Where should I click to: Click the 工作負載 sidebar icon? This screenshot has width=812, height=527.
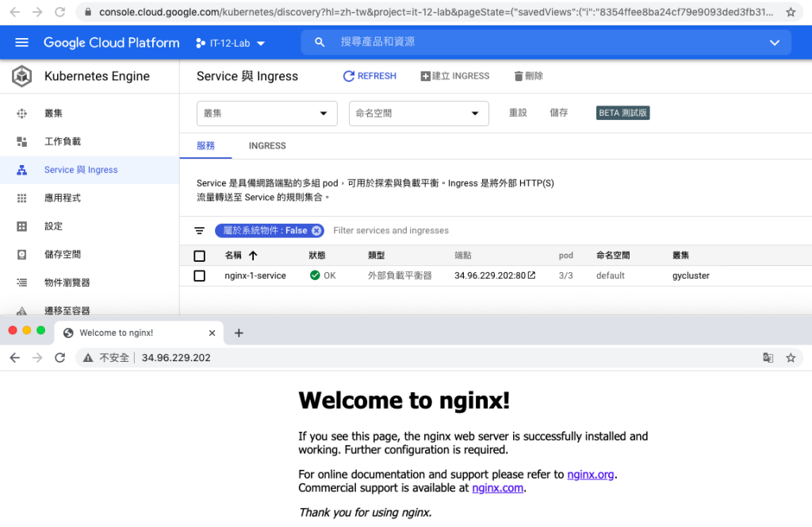[x=21, y=141]
